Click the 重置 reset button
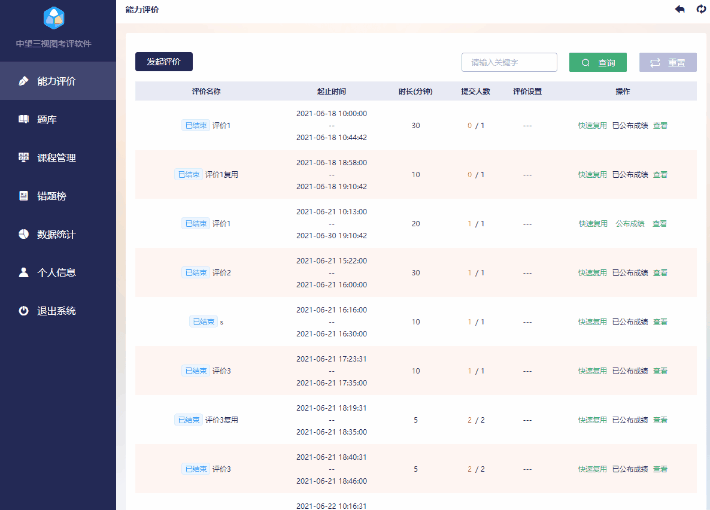The width and height of the screenshot is (710, 510). (x=668, y=63)
